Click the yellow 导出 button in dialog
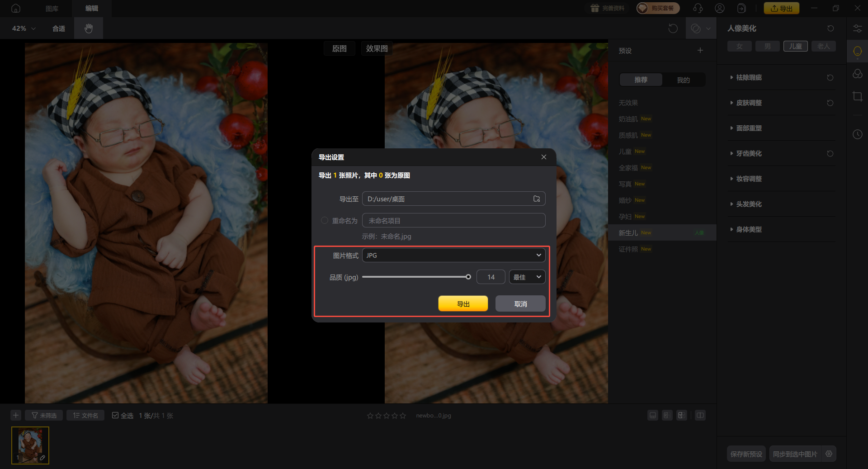This screenshot has height=469, width=868. (x=463, y=303)
